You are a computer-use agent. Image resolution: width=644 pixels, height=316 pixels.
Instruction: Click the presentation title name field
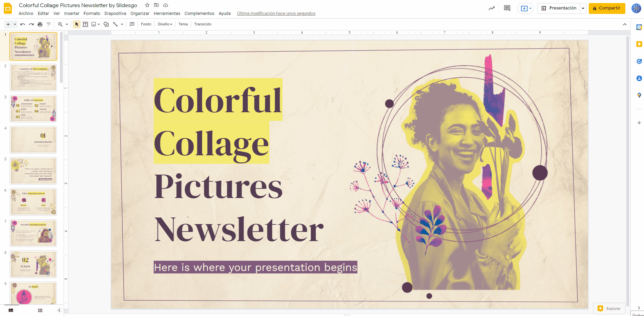78,5
